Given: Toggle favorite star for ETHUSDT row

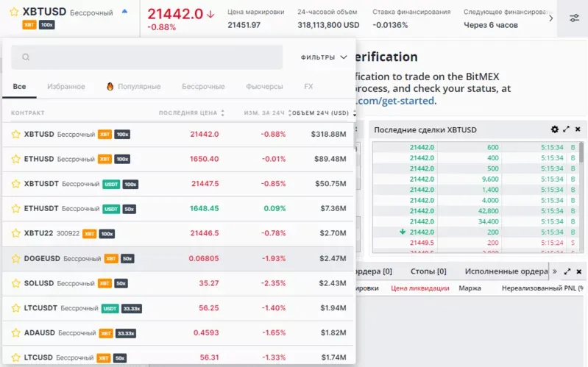Looking at the screenshot, I should coord(15,208).
